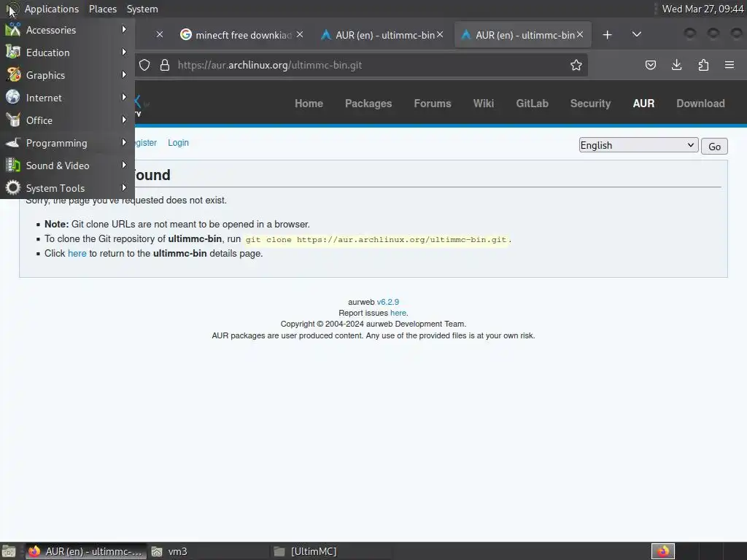
Task: Open the aurweb v6.2.9 version link
Action: pos(388,302)
